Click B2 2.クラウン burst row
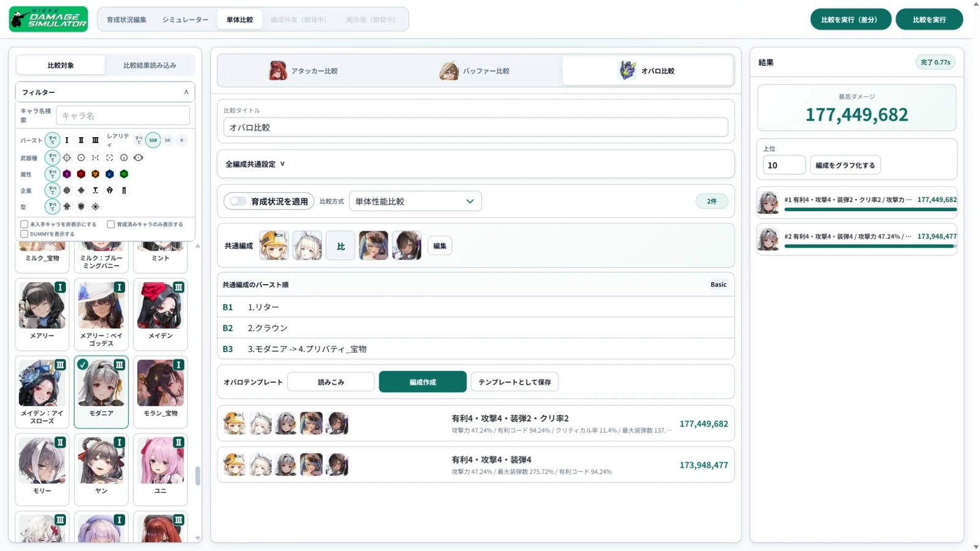 (x=475, y=328)
